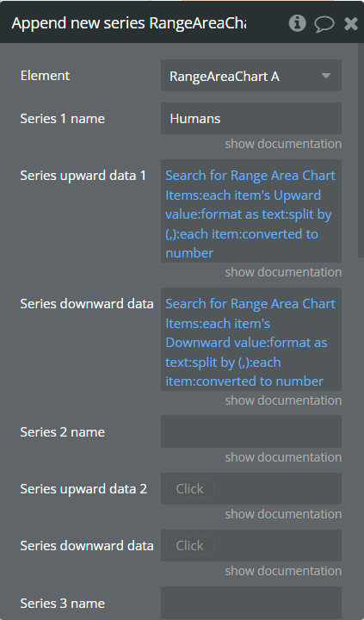Edit the Downward value search expression

(251, 339)
